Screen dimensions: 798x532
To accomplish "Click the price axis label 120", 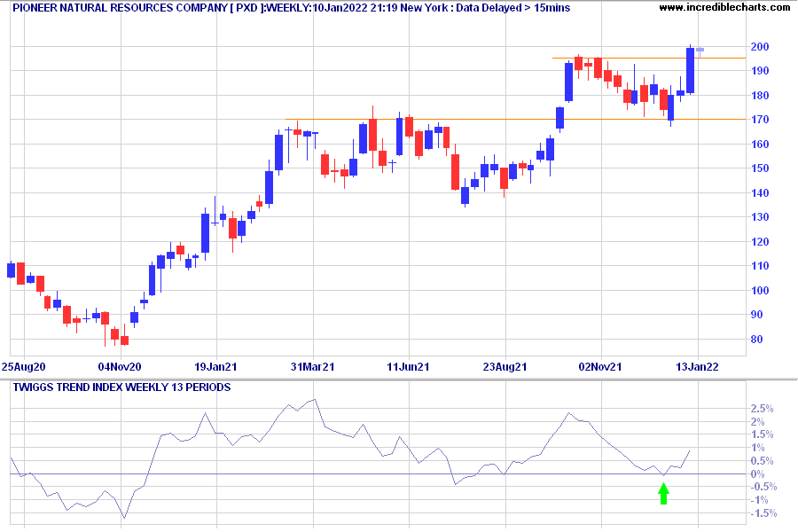I will (760, 242).
